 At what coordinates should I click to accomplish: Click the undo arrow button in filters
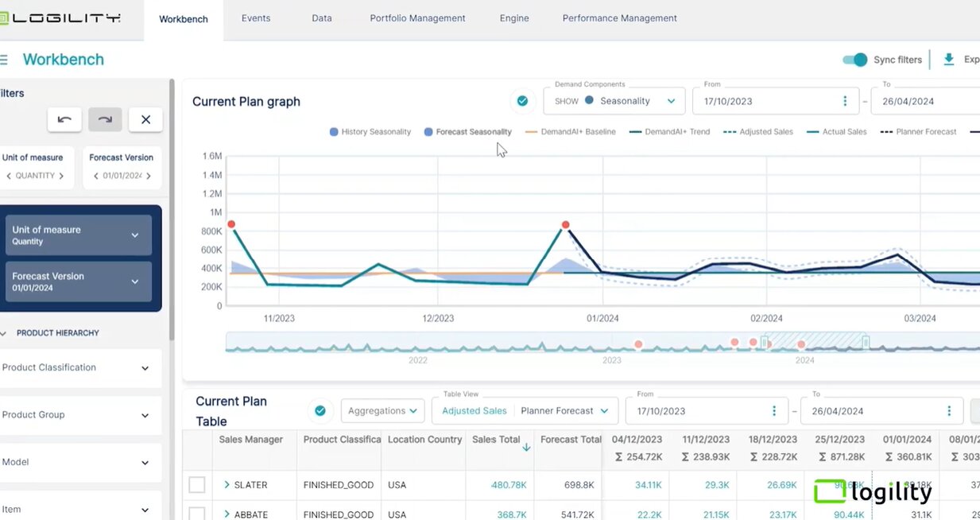tap(64, 119)
